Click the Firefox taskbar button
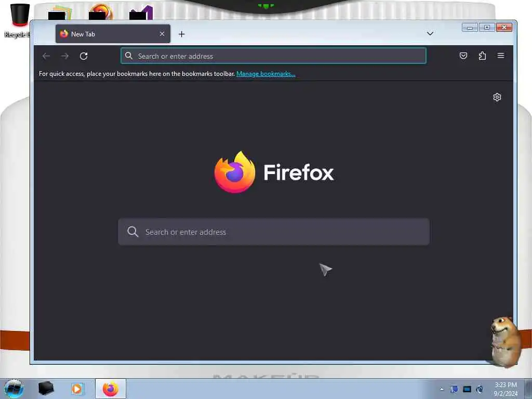 111,389
